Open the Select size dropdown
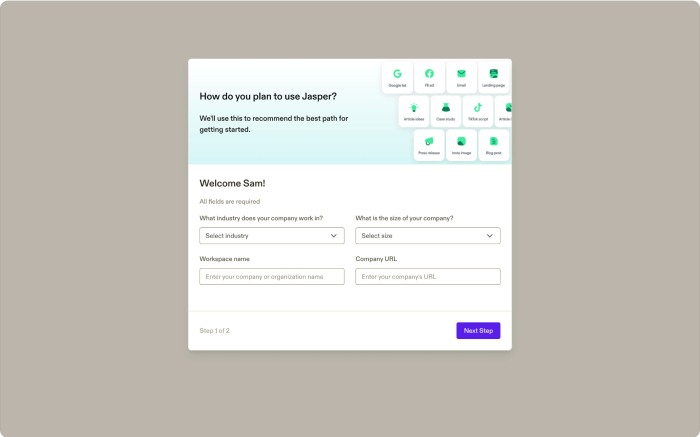This screenshot has width=700, height=437. point(428,236)
